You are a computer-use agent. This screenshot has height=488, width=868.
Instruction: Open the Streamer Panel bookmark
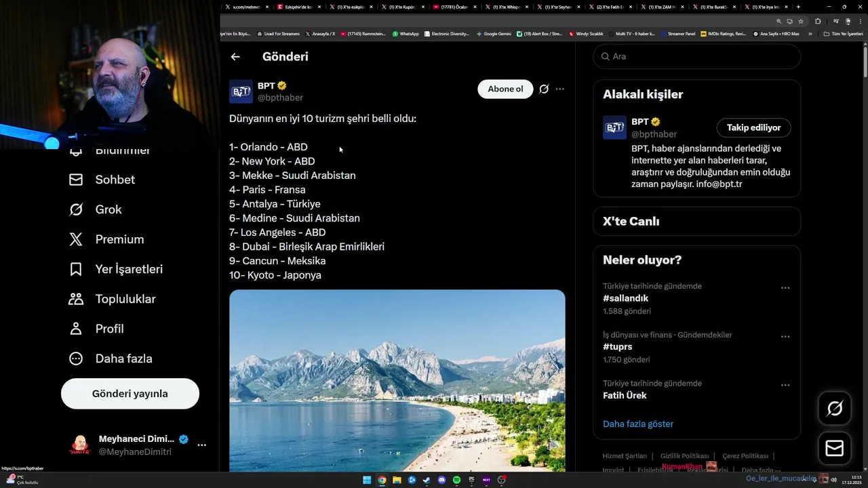click(x=677, y=34)
